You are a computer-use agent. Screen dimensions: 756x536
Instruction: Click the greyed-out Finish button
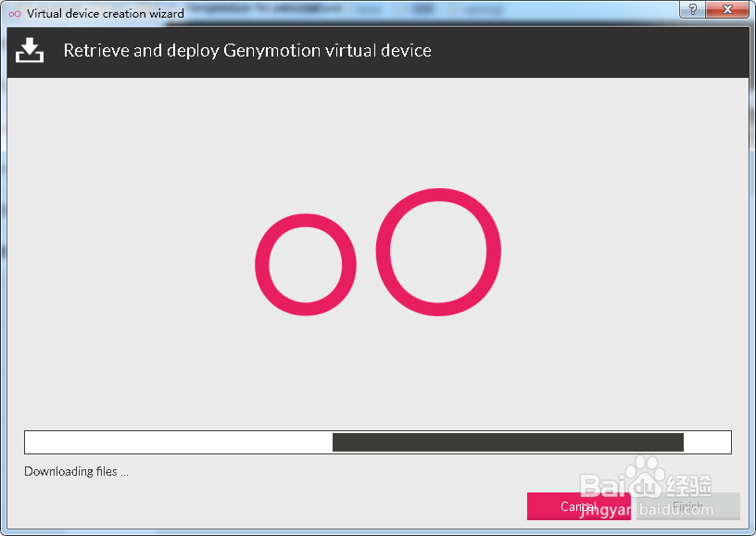[x=688, y=506]
